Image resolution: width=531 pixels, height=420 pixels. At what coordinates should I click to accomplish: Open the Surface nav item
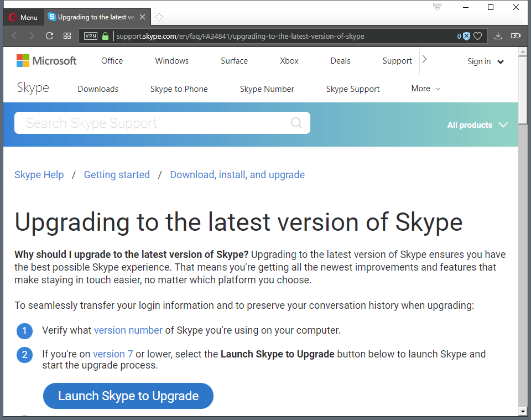click(x=235, y=61)
